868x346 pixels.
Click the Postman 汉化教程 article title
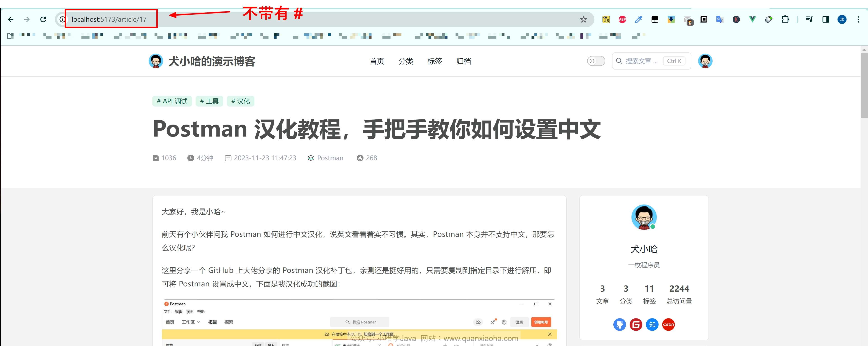pos(377,129)
